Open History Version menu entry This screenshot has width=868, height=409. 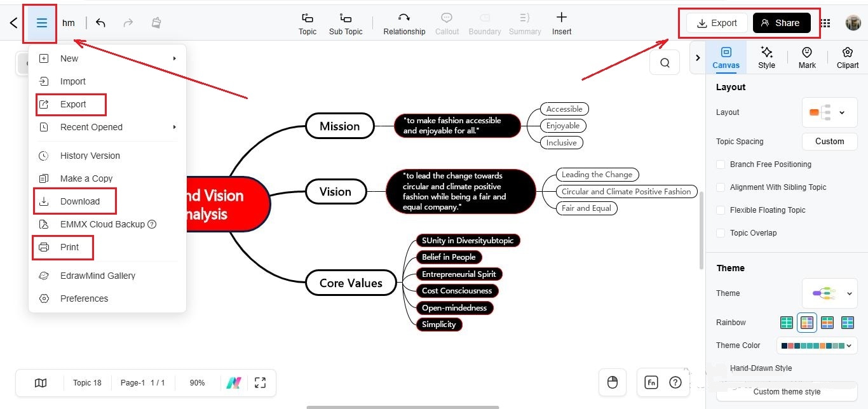click(x=107, y=156)
